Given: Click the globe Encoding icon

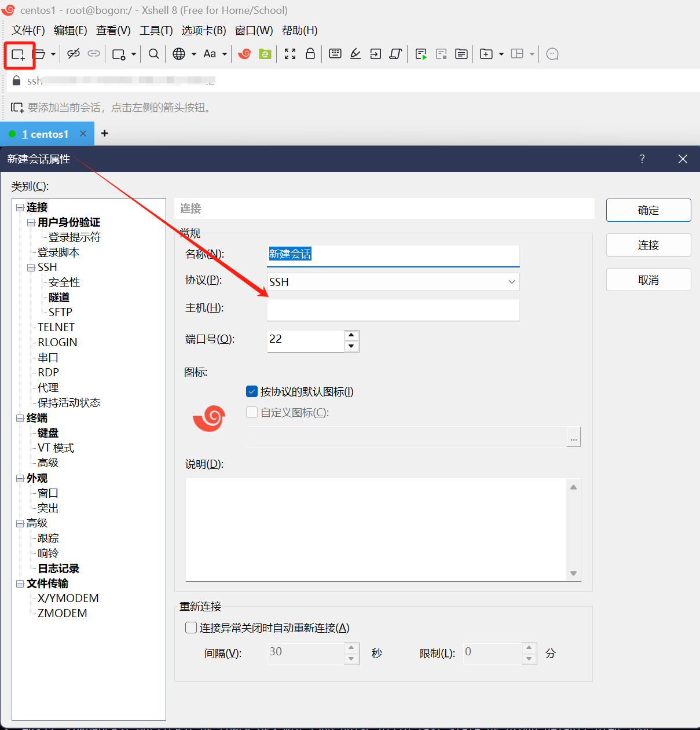Looking at the screenshot, I should tap(179, 54).
